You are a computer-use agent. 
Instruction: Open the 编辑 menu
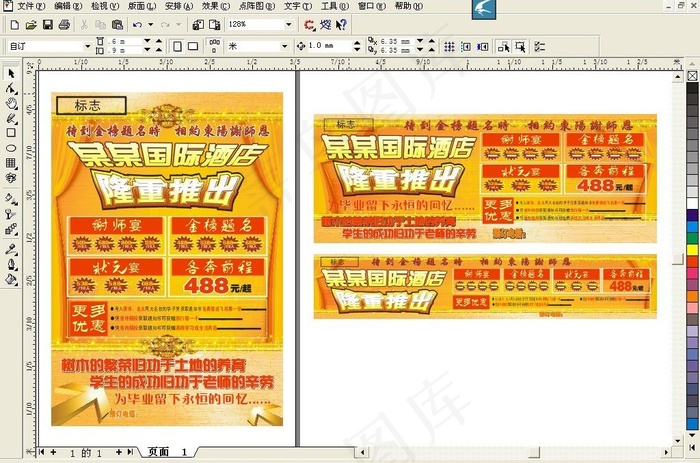coord(68,6)
